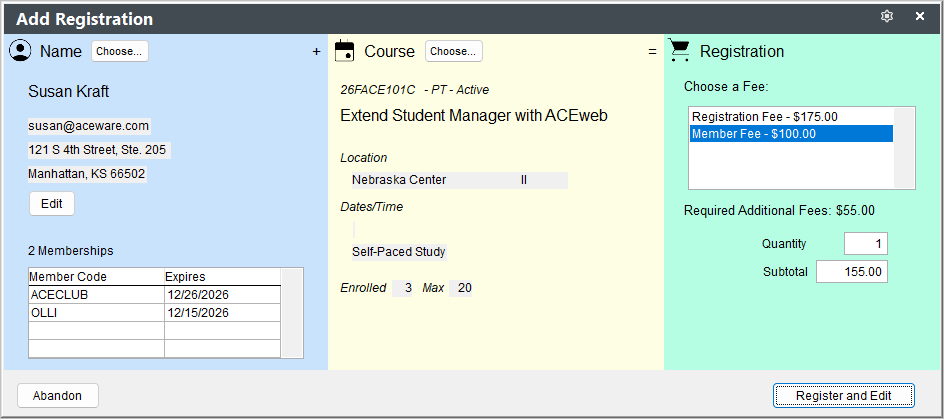Click the Nebraska Center location field
944x419 pixels.
[460, 180]
